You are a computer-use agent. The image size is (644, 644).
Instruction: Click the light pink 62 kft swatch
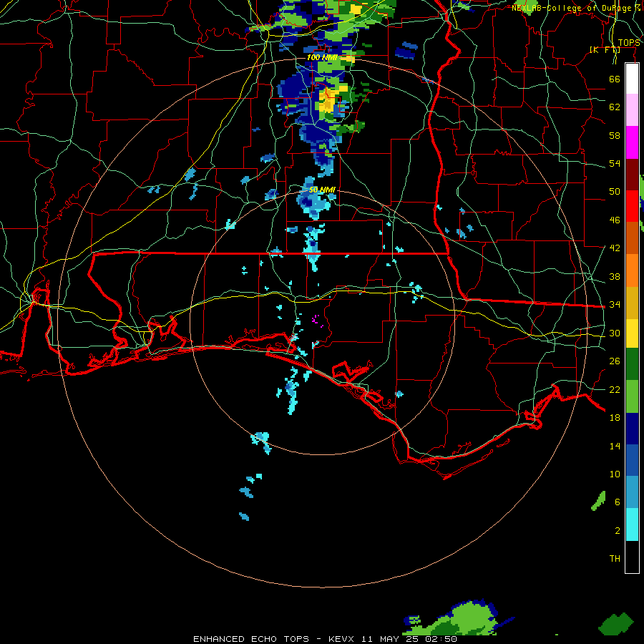tap(632, 110)
